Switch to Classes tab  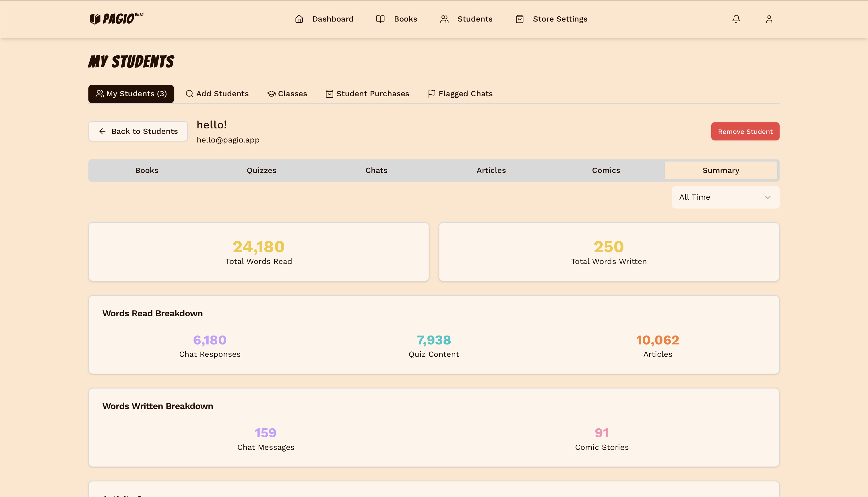287,94
